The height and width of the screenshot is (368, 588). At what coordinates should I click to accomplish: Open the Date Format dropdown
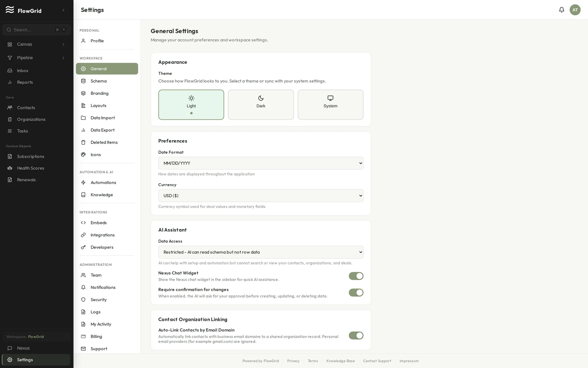click(261, 163)
